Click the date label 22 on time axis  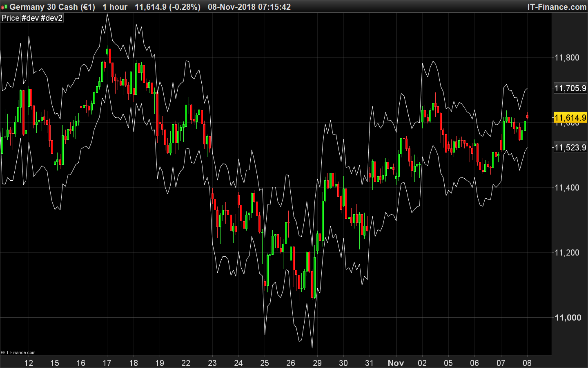[186, 363]
